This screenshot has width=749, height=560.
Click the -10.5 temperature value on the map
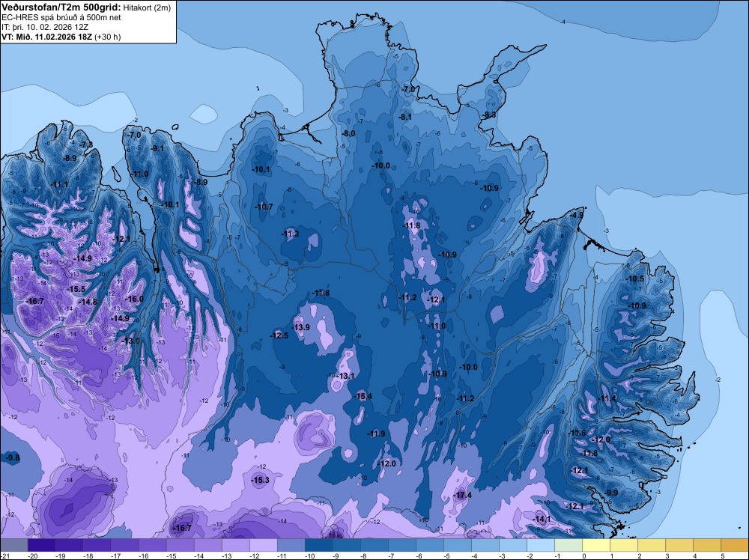635,279
